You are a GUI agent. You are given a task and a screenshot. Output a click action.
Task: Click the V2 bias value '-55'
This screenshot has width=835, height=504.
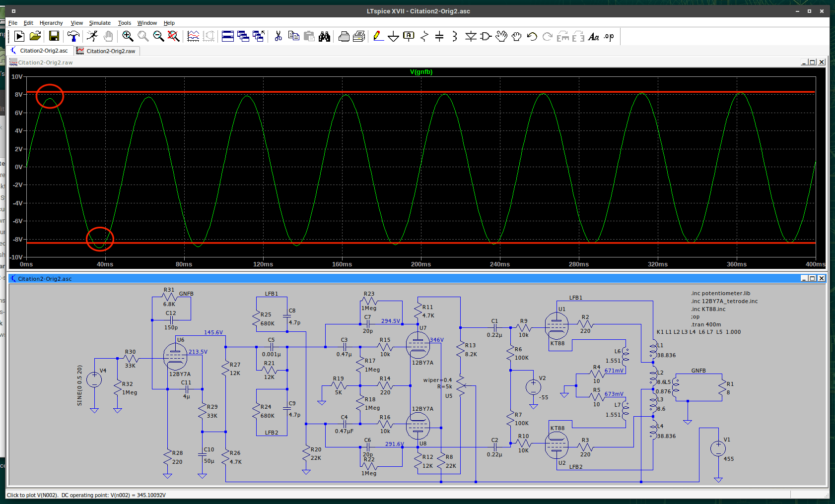click(544, 397)
